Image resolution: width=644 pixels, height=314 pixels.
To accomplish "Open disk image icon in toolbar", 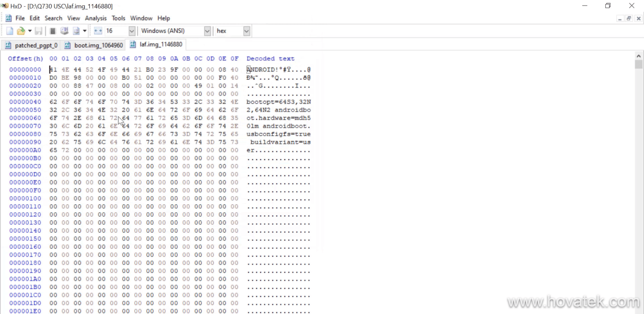I will 76,31.
